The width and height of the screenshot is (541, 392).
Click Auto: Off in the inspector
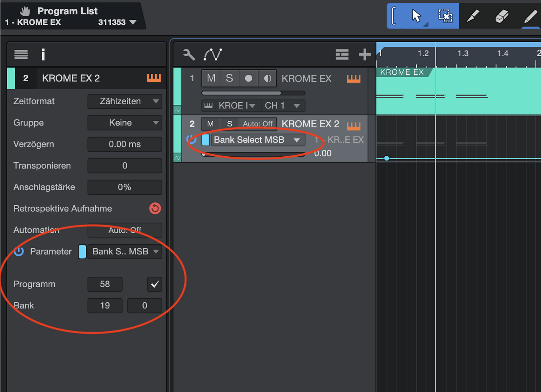point(125,230)
